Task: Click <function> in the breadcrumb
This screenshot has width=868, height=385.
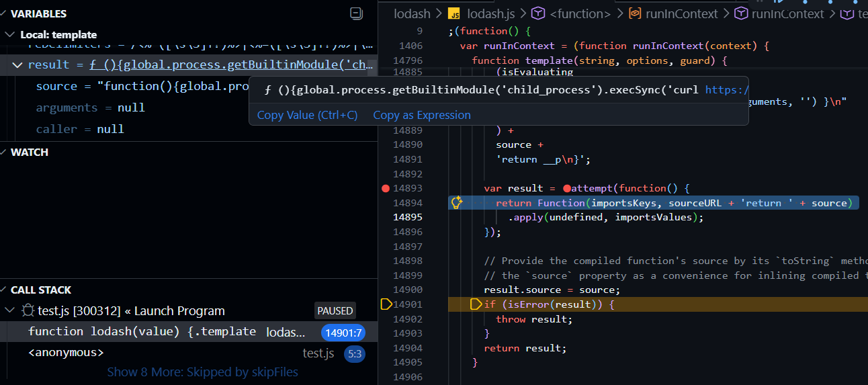Action: click(x=580, y=13)
